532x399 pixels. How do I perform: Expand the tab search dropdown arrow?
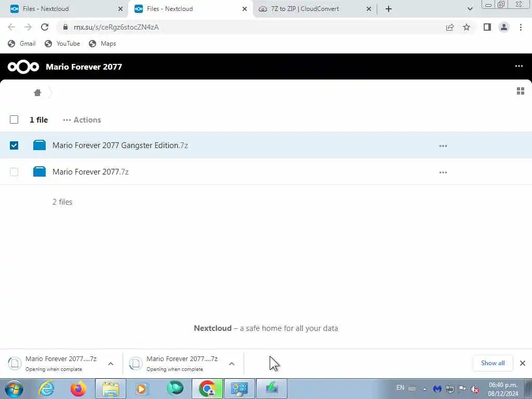470,9
